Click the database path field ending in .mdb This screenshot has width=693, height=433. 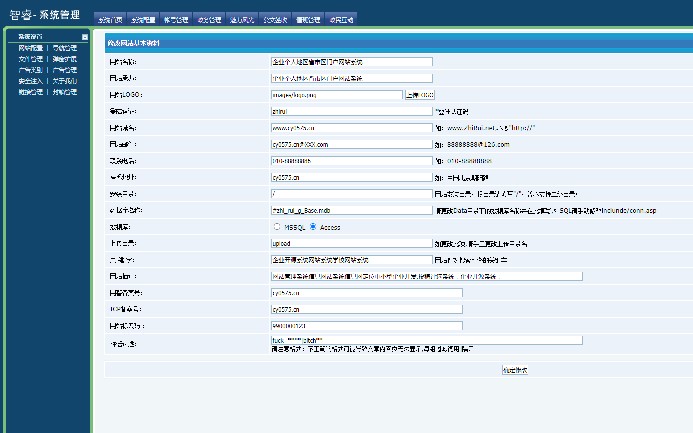coord(352,210)
